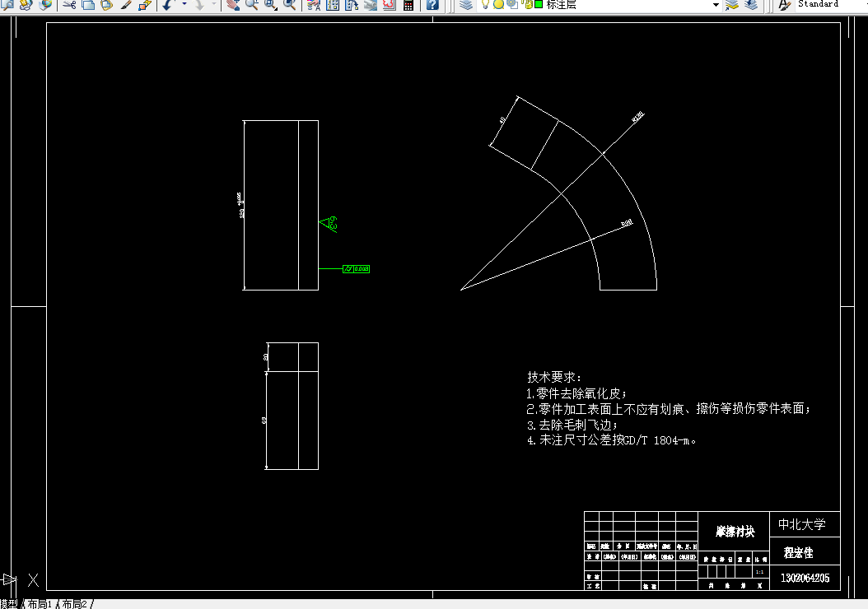This screenshot has width=868, height=609.
Task: Click the 程宏佳 name in title block
Action: (x=798, y=552)
